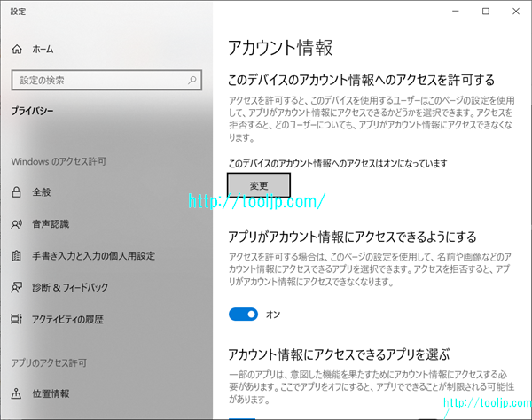This screenshot has width=532, height=420.
Task: Click the 変更 button
Action: [x=259, y=185]
